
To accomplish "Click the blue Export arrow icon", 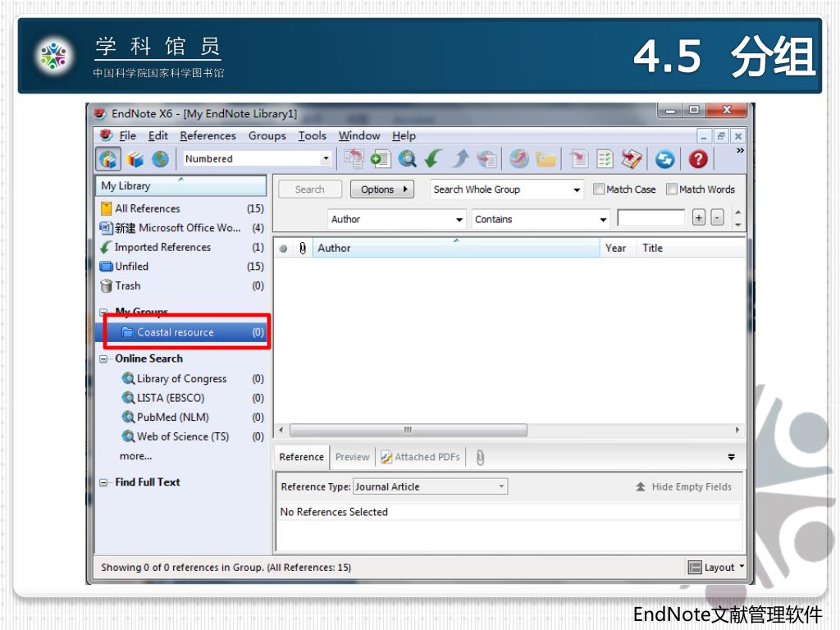I will [460, 159].
